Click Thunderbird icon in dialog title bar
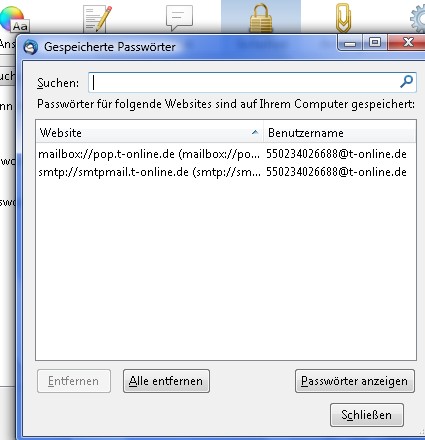Image resolution: width=425 pixels, height=440 pixels. point(31,47)
